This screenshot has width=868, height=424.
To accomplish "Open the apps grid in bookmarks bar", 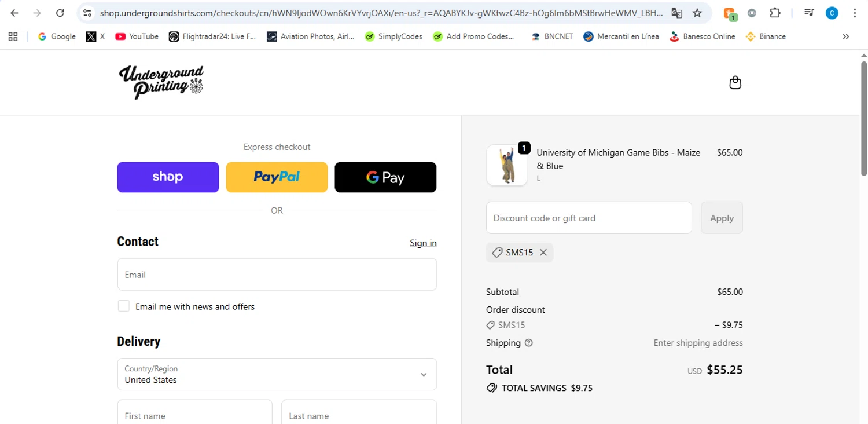I will coord(13,36).
